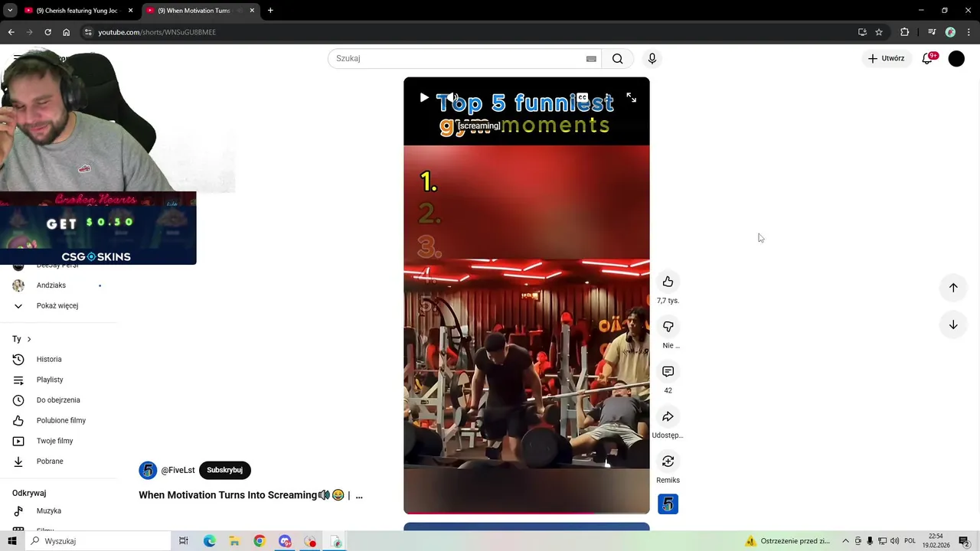980x551 pixels.
Task: Expand Short to fullscreen
Action: point(632,98)
